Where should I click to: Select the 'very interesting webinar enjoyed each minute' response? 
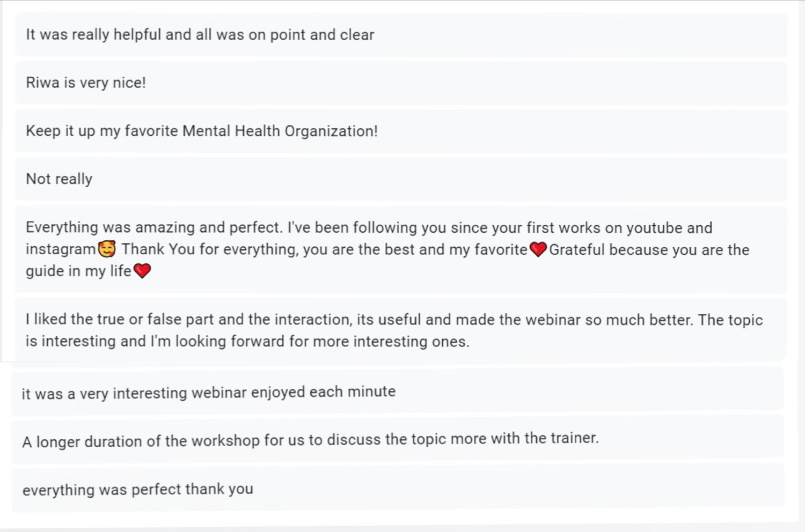point(398,393)
